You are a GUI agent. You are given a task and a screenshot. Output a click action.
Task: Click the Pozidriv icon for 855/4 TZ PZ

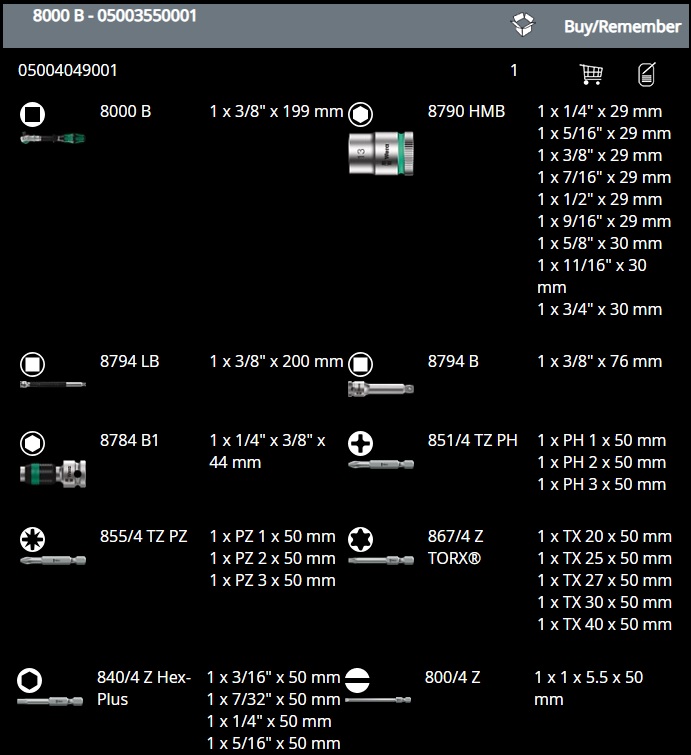pos(32,539)
